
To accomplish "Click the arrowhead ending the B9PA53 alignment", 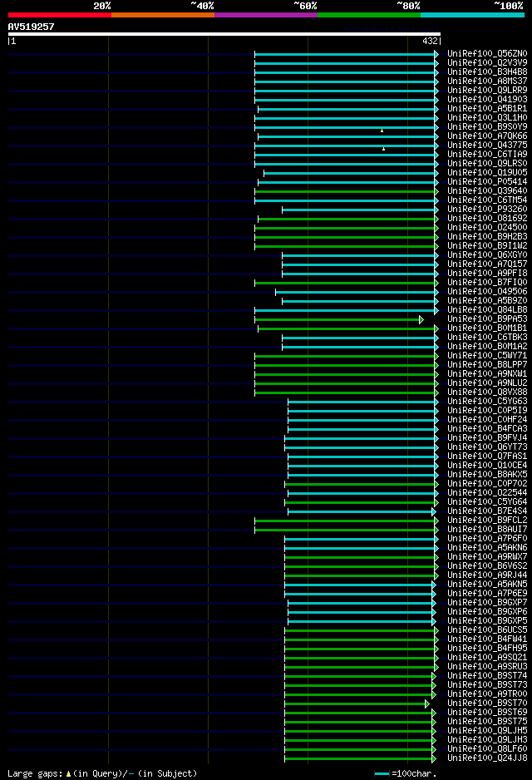I will point(421,319).
